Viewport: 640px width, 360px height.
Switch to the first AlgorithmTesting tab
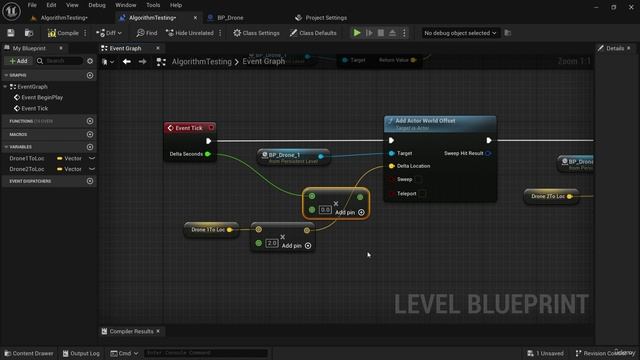pyautogui.click(x=60, y=18)
